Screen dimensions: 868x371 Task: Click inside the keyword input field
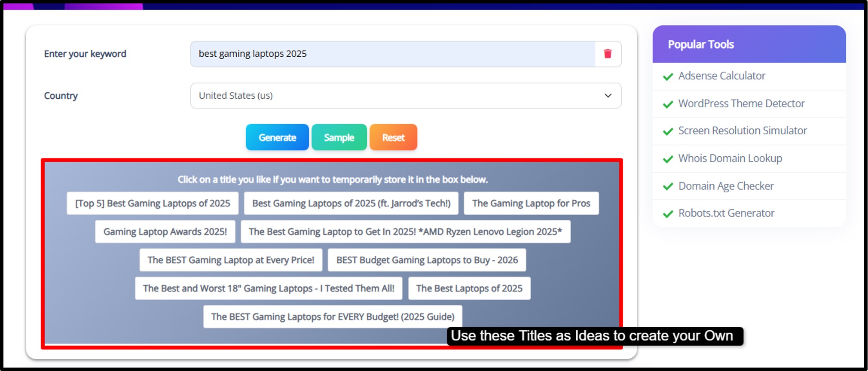(393, 54)
